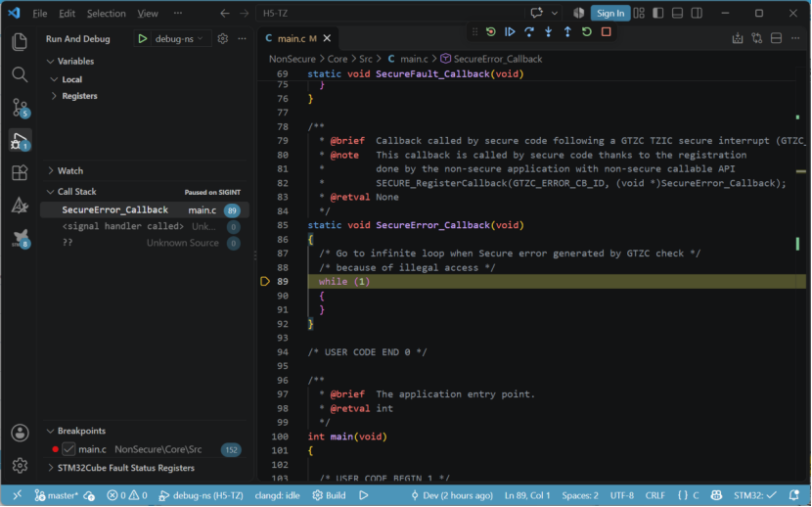Select SecureError_Callback stack frame
812x507 pixels.
pos(145,210)
